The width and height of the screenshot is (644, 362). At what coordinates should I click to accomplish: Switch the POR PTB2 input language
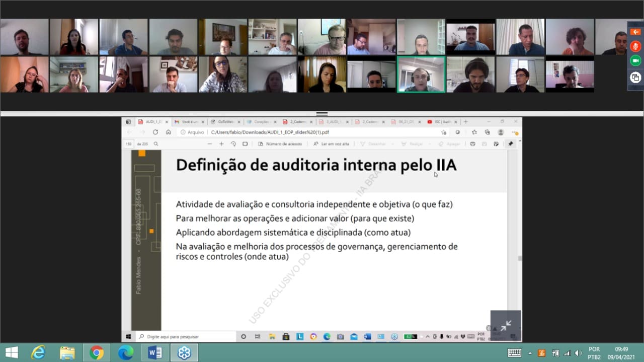coord(594,353)
